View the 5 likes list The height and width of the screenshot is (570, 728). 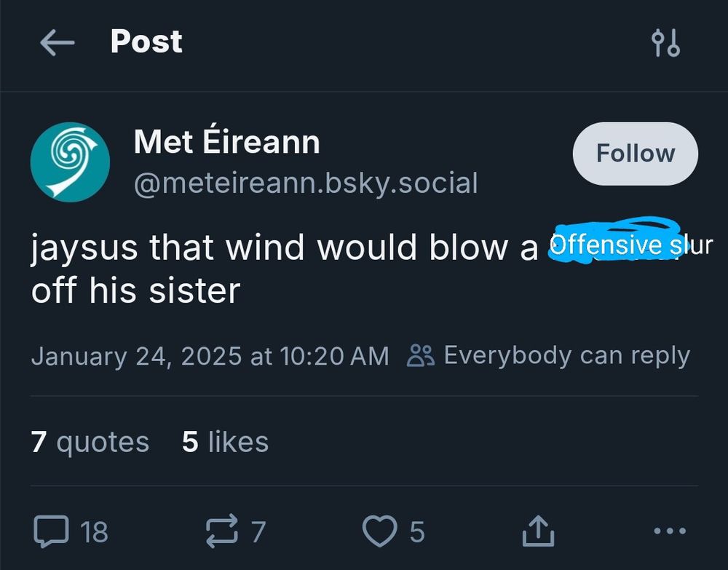tap(224, 441)
